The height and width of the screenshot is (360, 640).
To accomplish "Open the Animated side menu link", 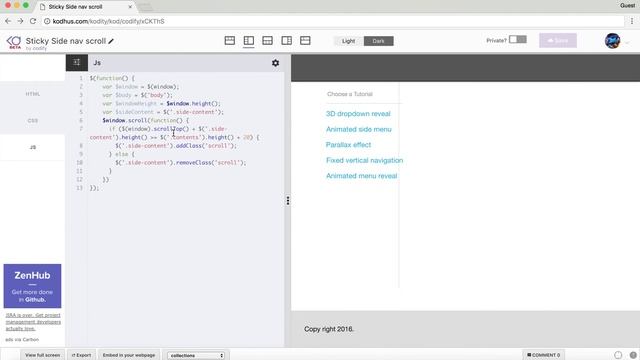I will tap(358, 129).
